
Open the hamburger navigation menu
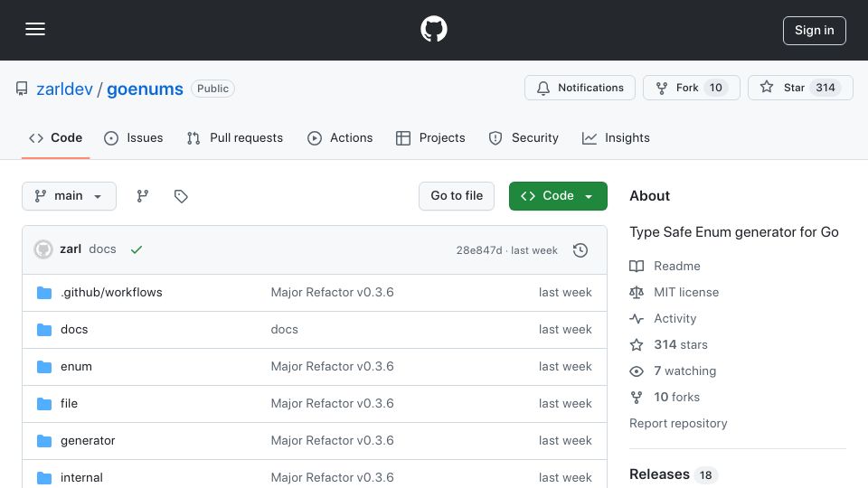click(x=35, y=29)
